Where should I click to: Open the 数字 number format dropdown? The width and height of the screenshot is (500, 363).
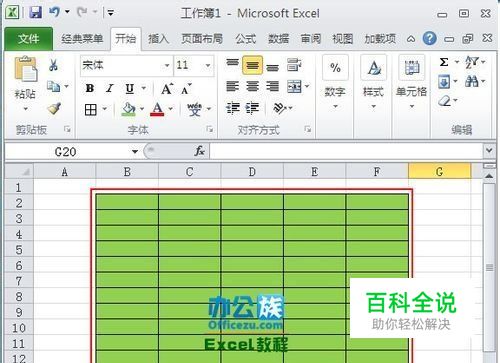[x=335, y=107]
